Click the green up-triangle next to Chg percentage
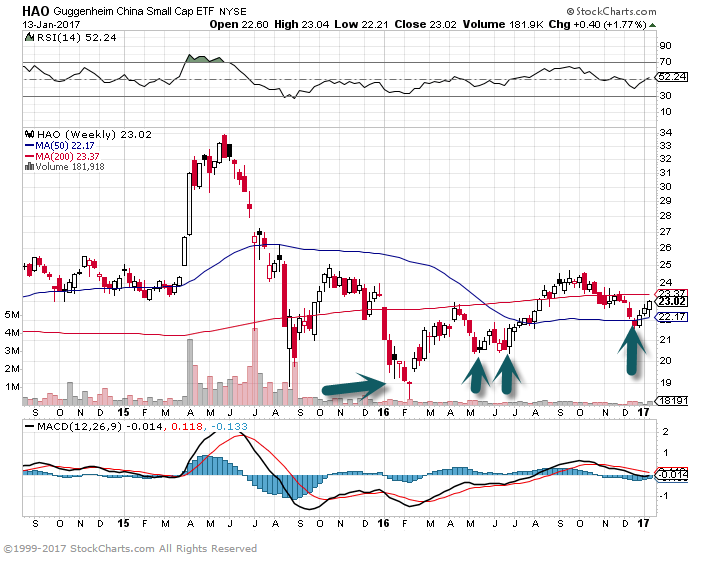The height and width of the screenshot is (571, 717). click(653, 25)
